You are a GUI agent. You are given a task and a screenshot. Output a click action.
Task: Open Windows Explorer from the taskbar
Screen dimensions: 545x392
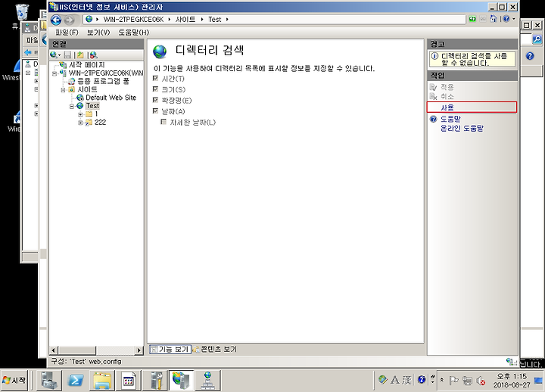[102, 380]
